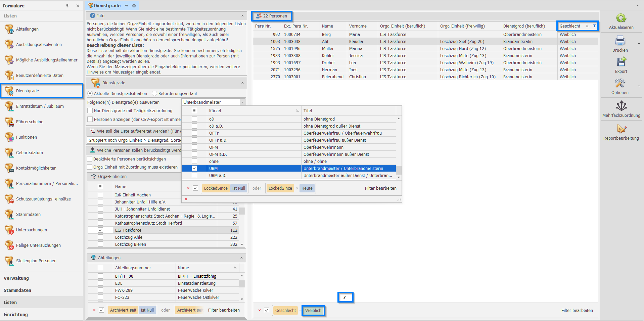Open the Unterbrandmeister Dienstgrad dropdown
Image resolution: width=644 pixels, height=321 pixels.
pos(242,102)
